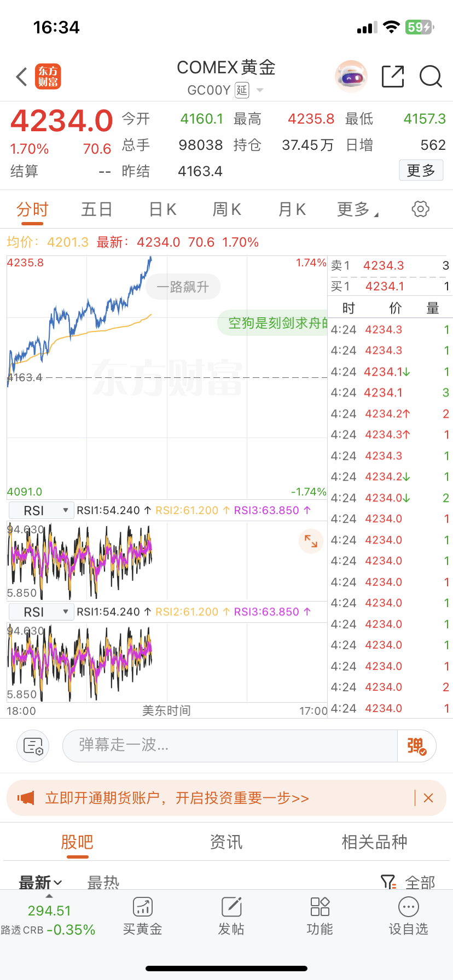
Task: Tap the first RSI indicator chart
Action: click(x=167, y=560)
